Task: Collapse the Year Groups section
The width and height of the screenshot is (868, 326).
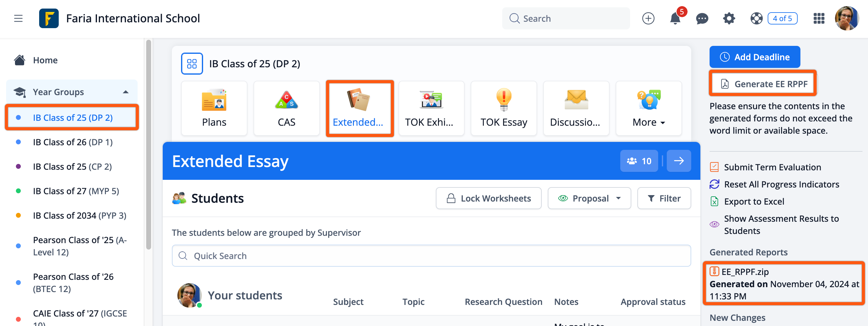Action: [x=126, y=92]
